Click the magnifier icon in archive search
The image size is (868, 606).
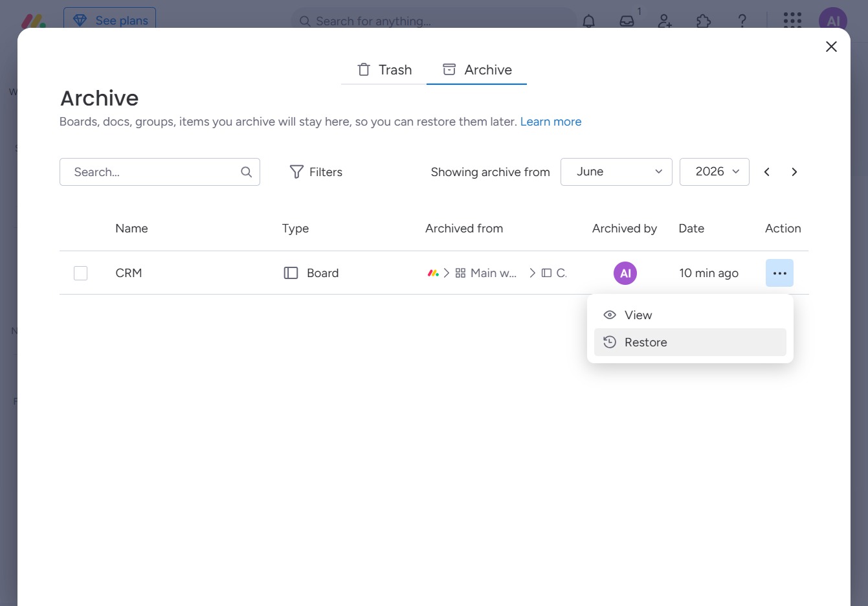(x=247, y=172)
